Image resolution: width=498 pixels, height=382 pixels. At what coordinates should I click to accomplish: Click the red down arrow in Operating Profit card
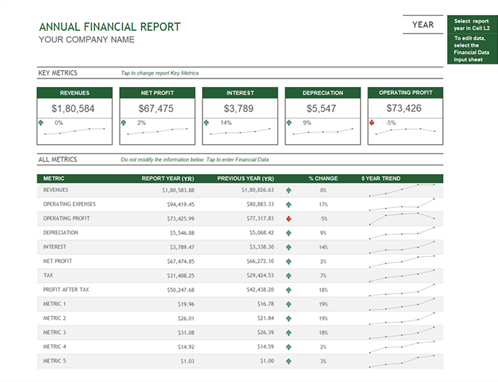coord(372,123)
